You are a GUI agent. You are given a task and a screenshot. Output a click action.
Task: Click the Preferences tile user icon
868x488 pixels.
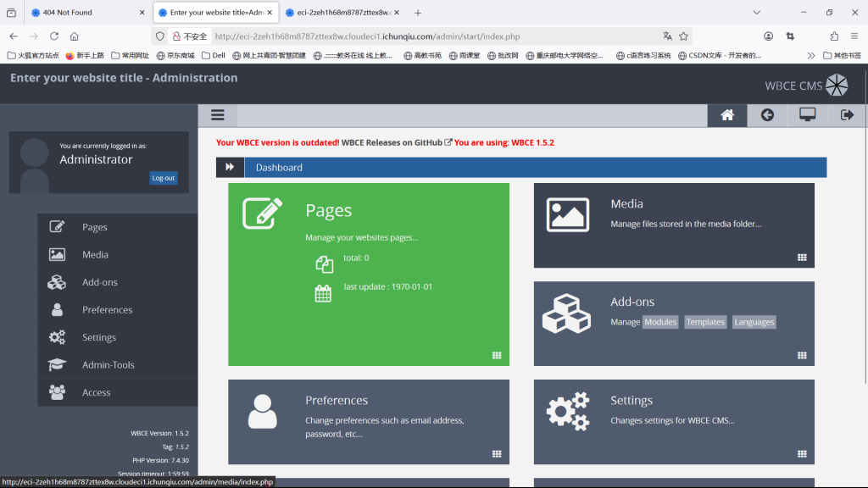coord(263,412)
